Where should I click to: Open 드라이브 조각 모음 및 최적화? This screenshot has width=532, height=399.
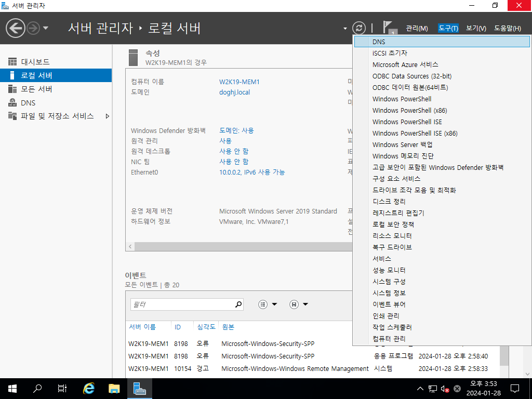pos(442,190)
